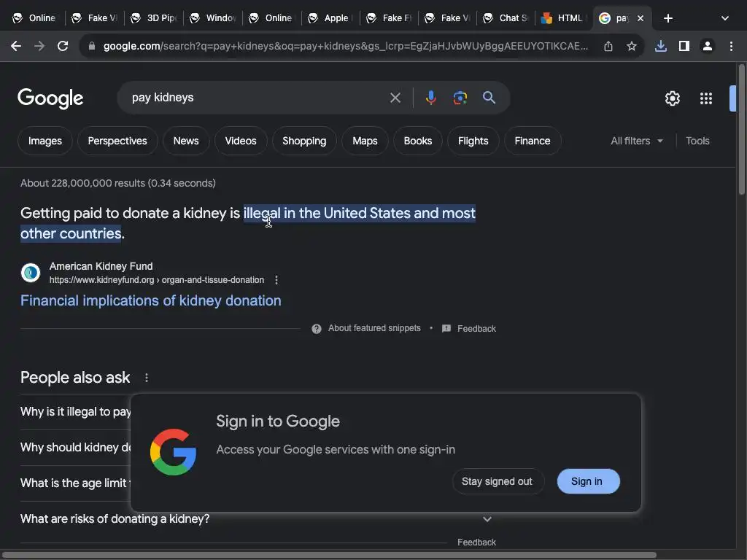The image size is (747, 560).
Task: Click Feedback beside About featured snippets
Action: pos(476,329)
